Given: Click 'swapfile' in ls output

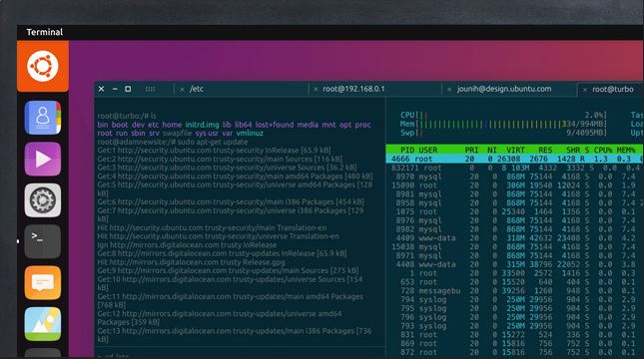Looking at the screenshot, I should point(177,134).
